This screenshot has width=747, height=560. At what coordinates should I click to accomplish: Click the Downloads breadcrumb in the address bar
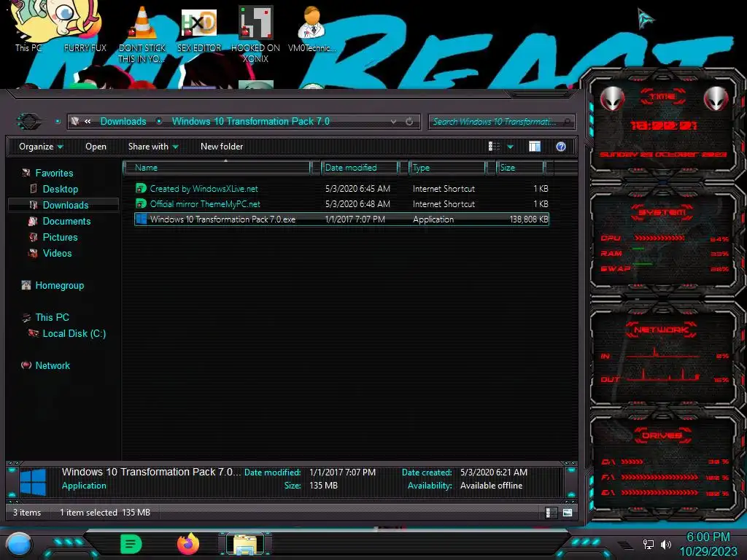(x=123, y=122)
